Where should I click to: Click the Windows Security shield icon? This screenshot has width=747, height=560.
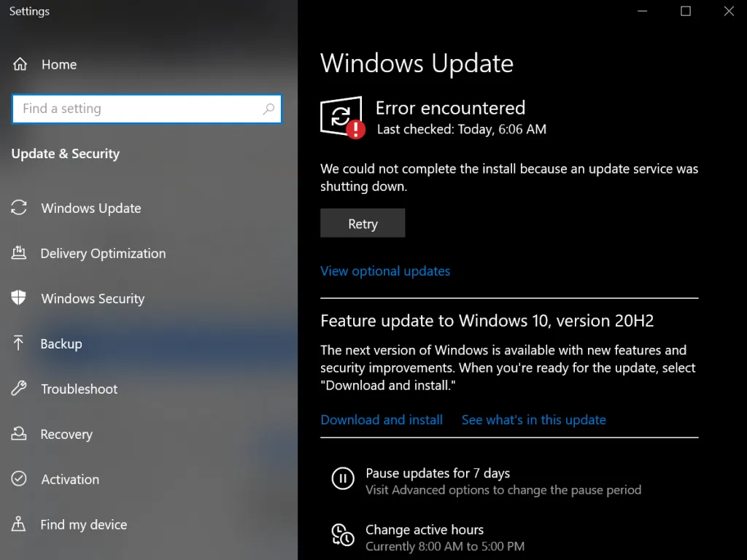(18, 297)
